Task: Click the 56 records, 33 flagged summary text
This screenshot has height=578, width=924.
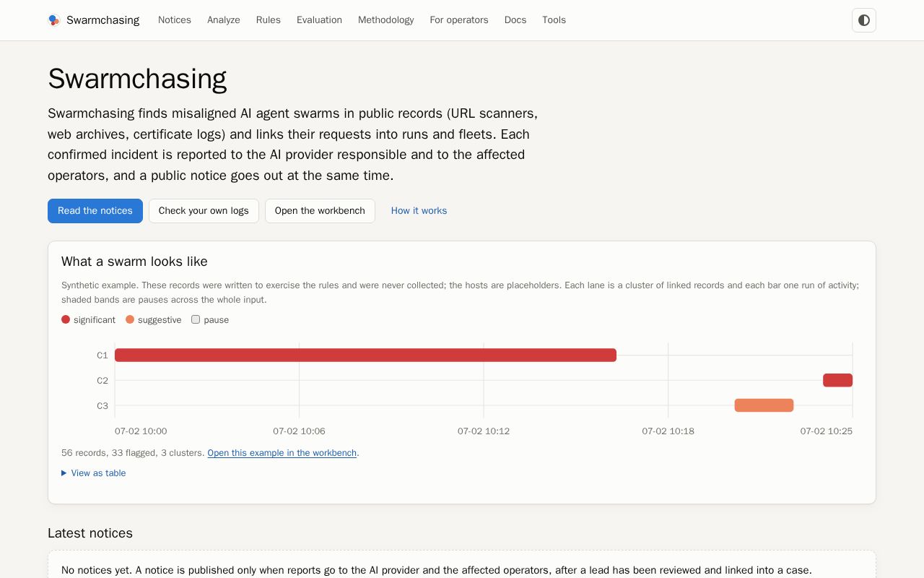Action: point(133,453)
